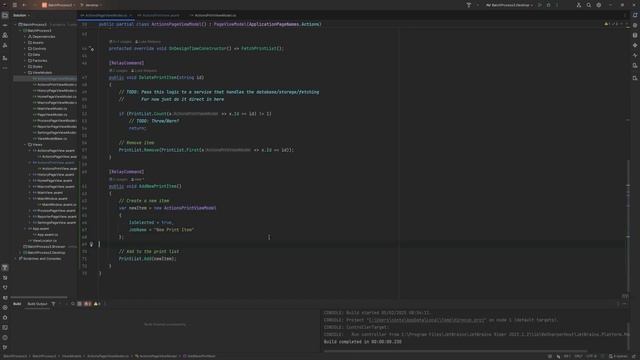
Task: Select ViewLocator.cs in solution tree
Action: click(42, 241)
